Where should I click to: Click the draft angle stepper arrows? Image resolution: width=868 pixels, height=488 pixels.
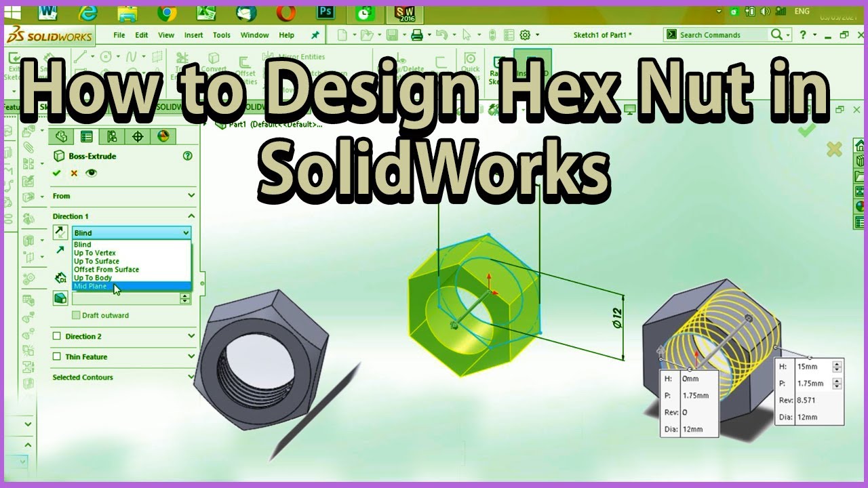185,298
